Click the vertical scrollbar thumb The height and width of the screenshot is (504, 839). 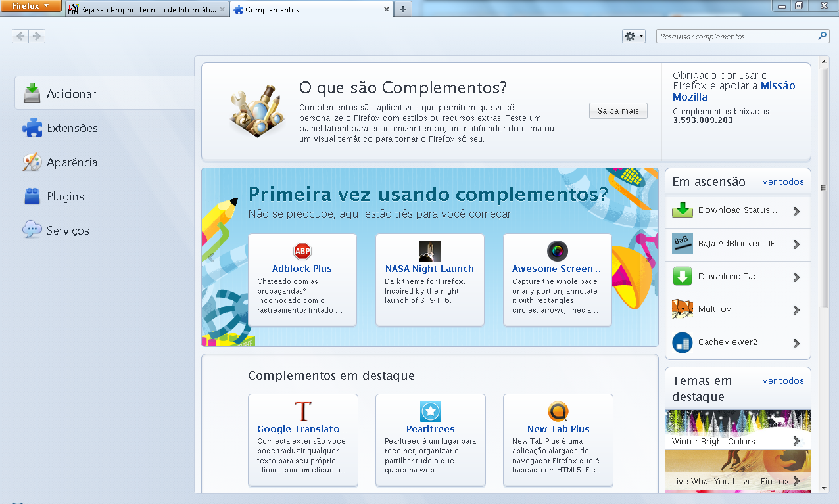[824, 187]
